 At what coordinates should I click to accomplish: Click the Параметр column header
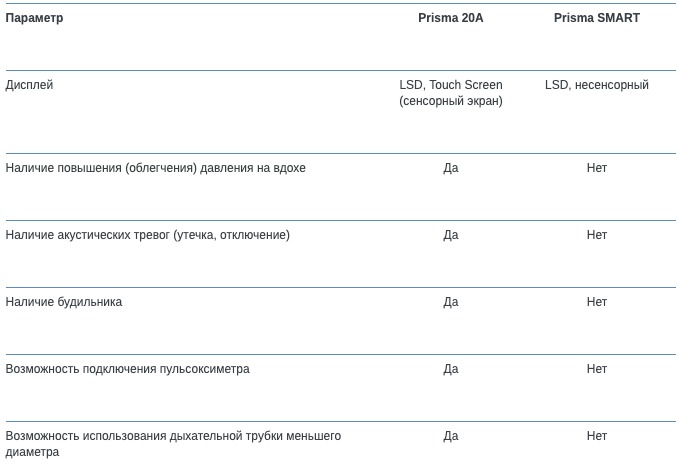point(34,18)
